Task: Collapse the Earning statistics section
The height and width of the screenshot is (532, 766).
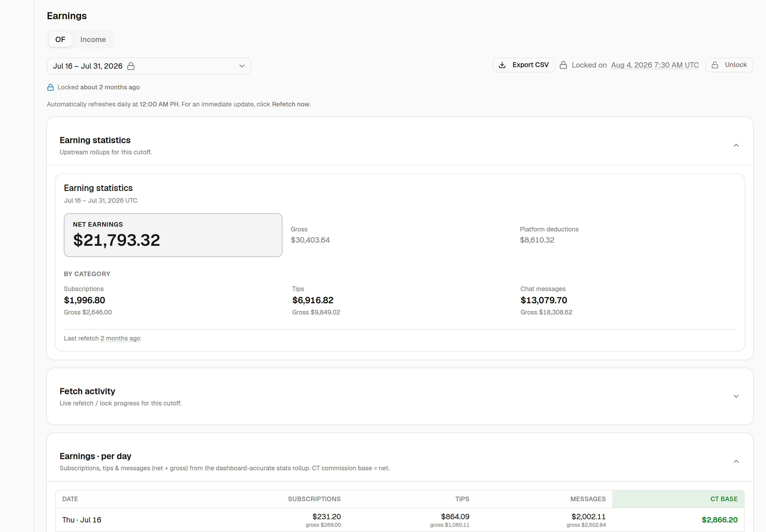Action: (x=736, y=145)
